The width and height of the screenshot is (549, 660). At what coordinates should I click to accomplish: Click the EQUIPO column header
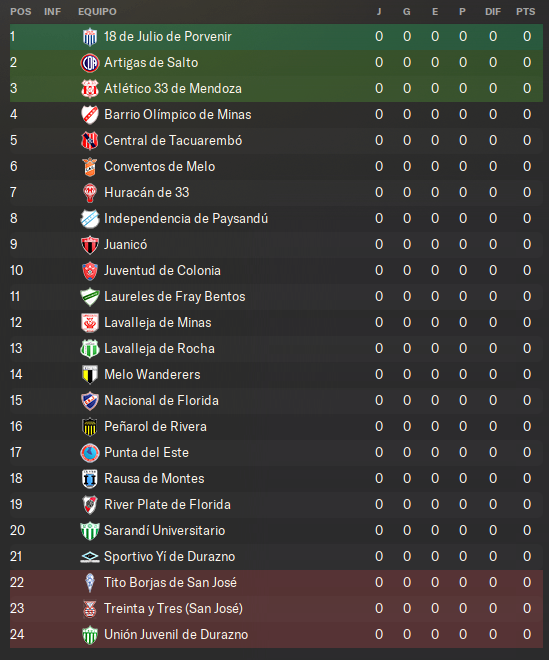[97, 11]
